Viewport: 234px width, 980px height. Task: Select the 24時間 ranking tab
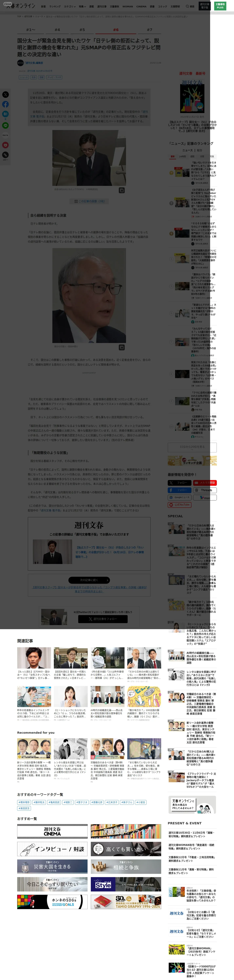coord(183,156)
